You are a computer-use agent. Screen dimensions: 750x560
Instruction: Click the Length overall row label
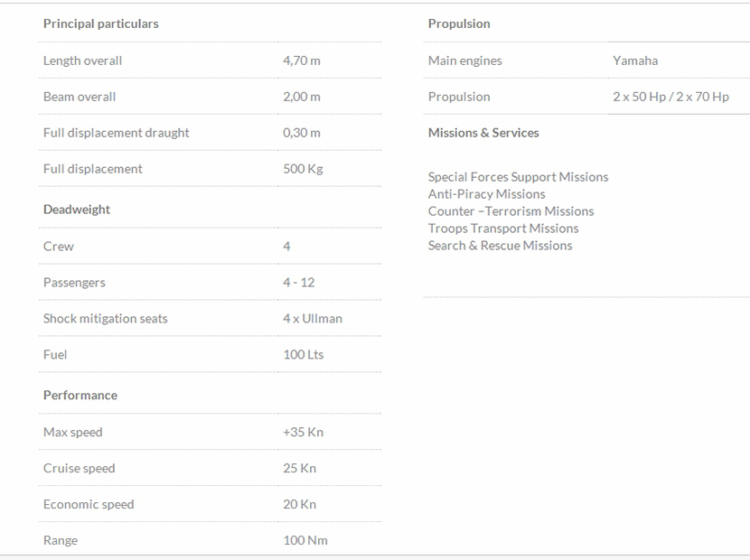point(82,61)
